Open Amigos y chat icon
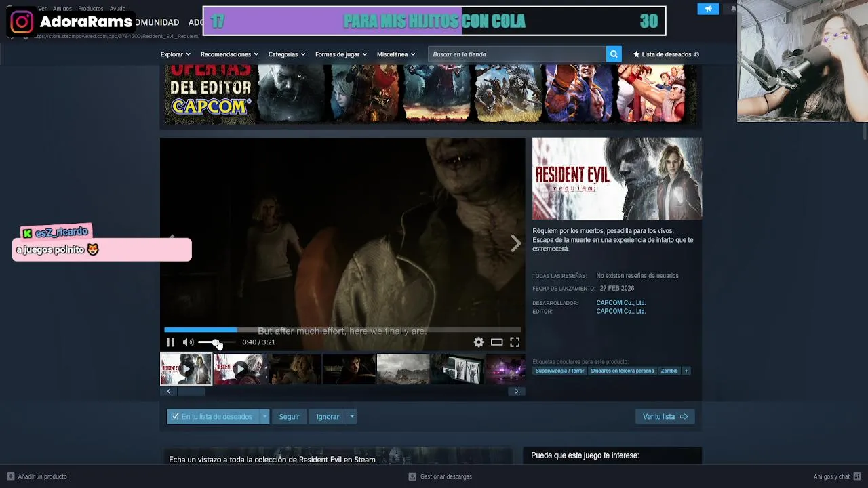The image size is (868, 488). [x=857, y=476]
